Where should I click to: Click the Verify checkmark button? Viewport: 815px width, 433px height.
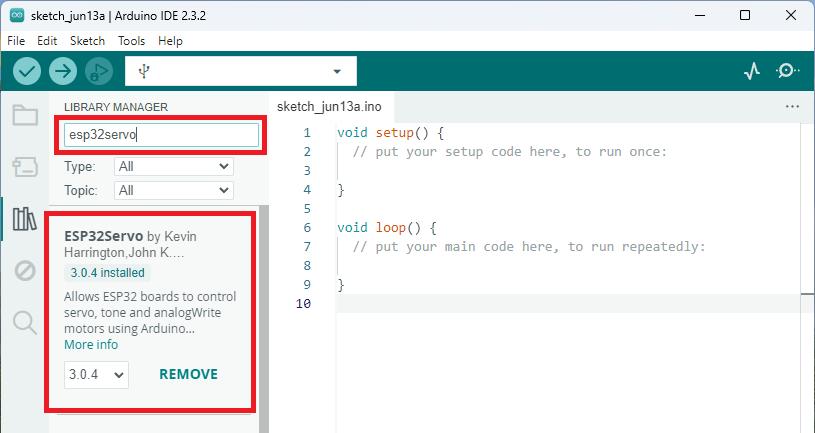tap(27, 71)
